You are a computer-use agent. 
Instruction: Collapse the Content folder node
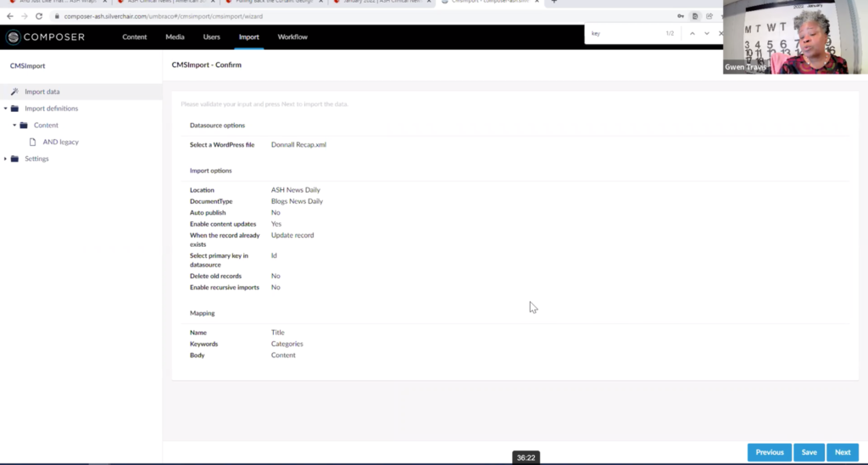pos(14,126)
